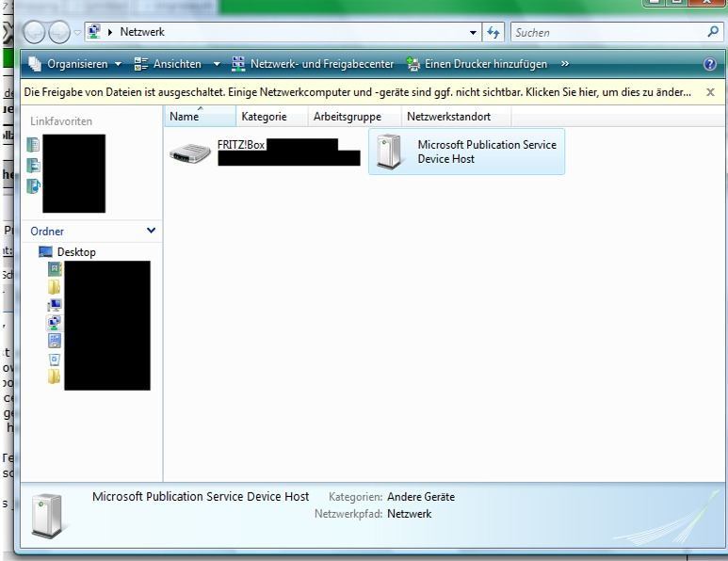The width and height of the screenshot is (728, 561).
Task: Click first Linkfavoriten documents icon
Action: pos(33,145)
